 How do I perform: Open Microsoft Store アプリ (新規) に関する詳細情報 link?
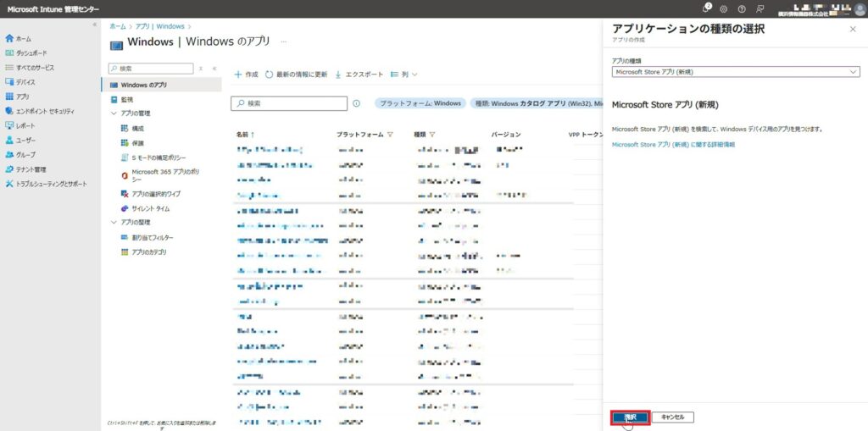click(674, 145)
